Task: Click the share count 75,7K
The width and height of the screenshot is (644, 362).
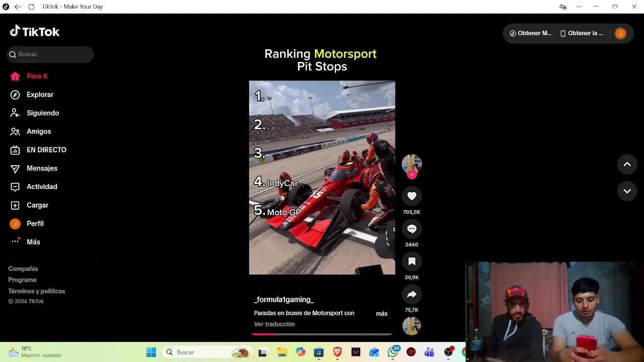Action: point(412,310)
